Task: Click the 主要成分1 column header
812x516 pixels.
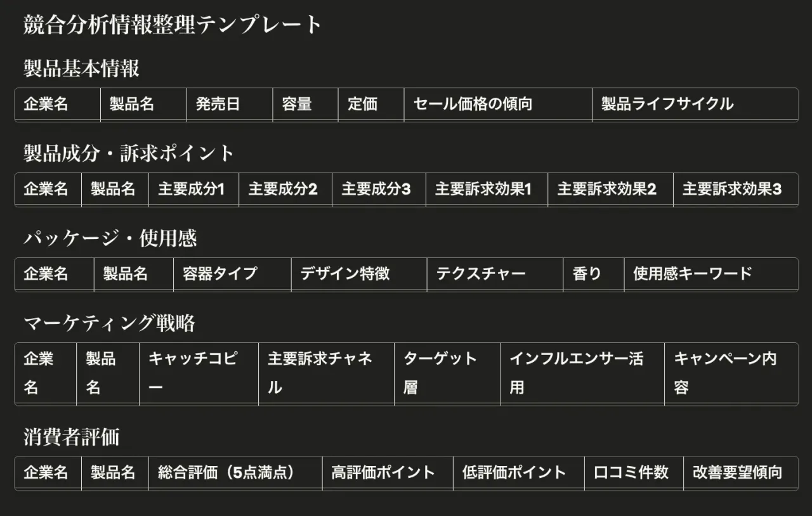Action: tap(193, 190)
